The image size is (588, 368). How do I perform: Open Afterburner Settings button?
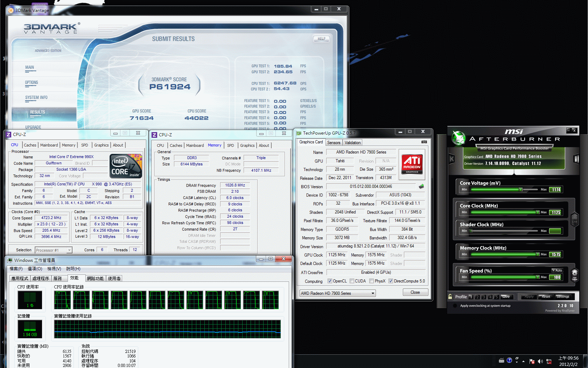pos(563,297)
